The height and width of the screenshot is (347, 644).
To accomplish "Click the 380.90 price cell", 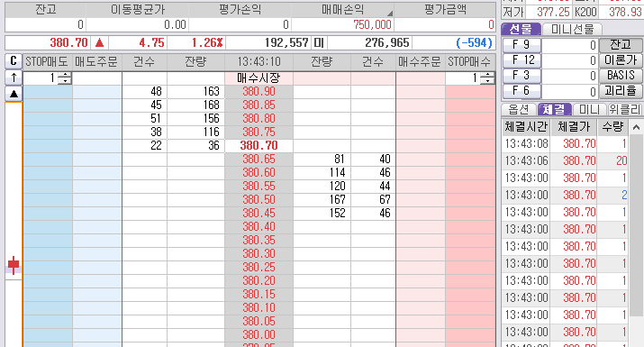I will click(259, 91).
